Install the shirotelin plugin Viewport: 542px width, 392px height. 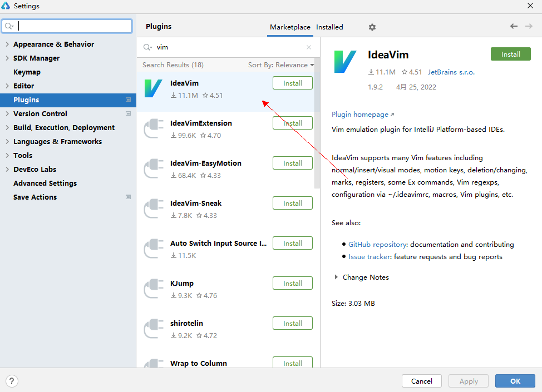pyautogui.click(x=293, y=323)
